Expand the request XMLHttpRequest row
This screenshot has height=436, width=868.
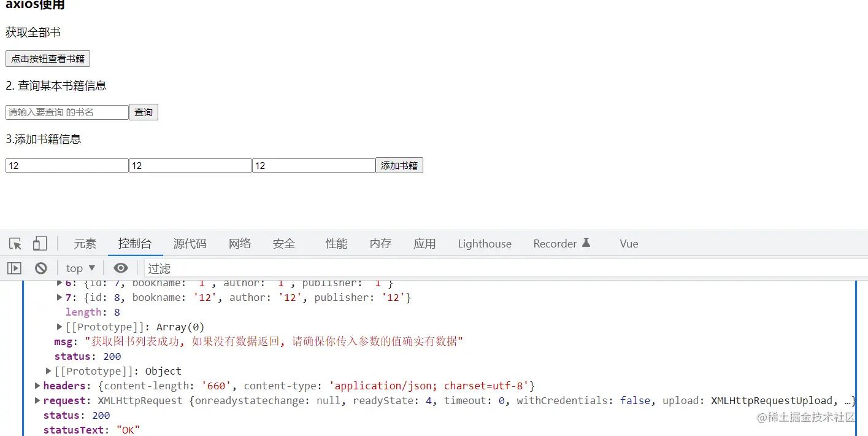(37, 400)
